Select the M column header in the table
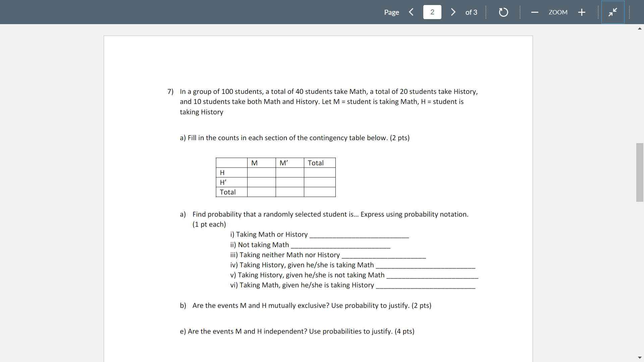Screen dimensions: 644x362 click(255, 163)
